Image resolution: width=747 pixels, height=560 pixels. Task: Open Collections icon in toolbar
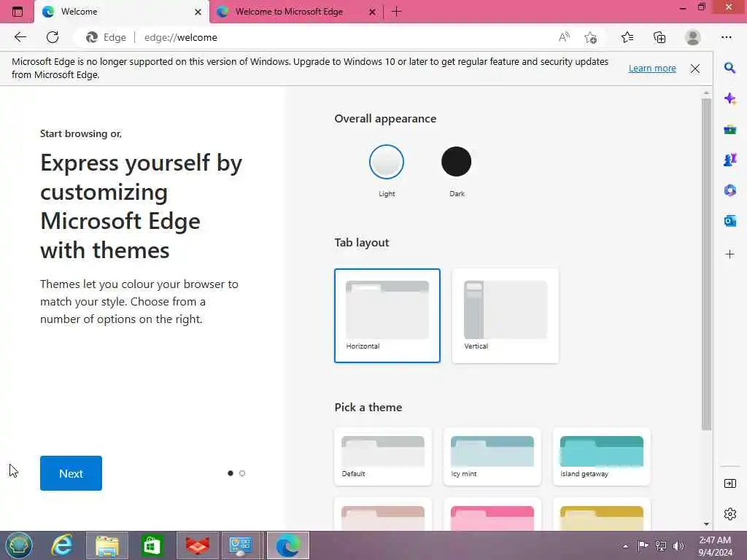[x=659, y=37]
